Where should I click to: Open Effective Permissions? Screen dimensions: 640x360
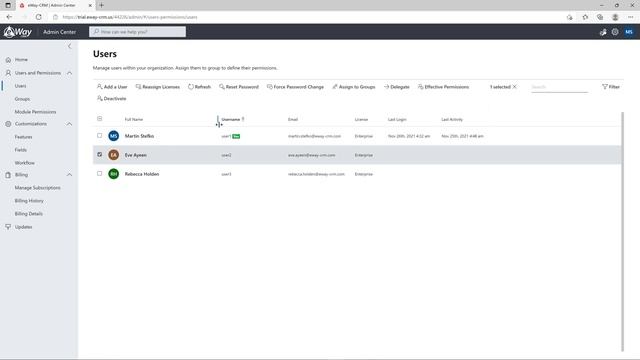[x=443, y=87]
